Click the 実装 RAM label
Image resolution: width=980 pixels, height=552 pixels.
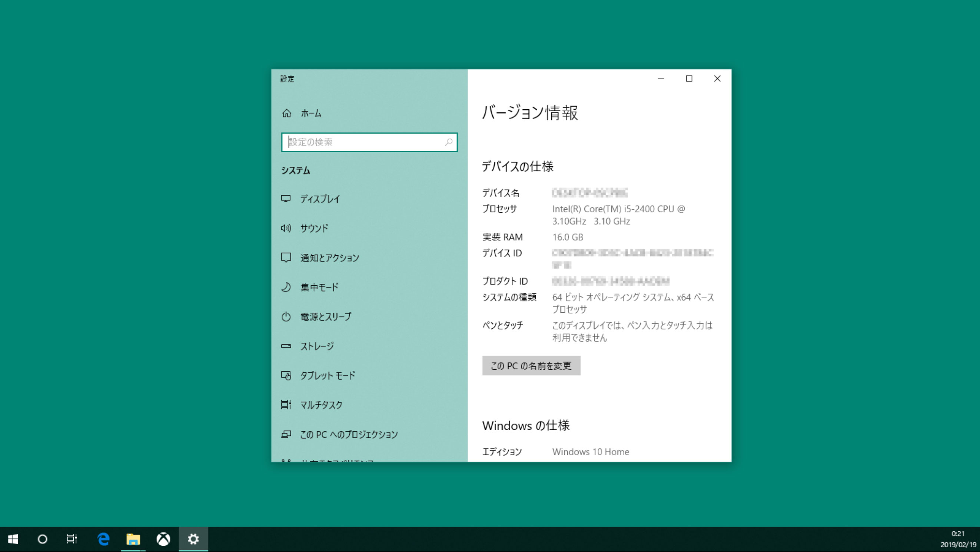tap(502, 237)
